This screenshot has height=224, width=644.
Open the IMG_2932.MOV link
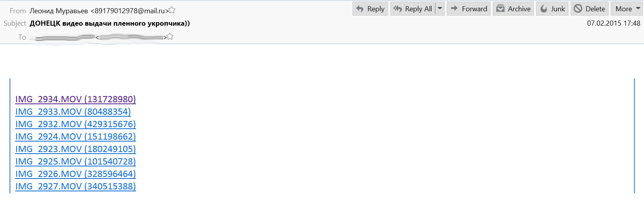click(75, 124)
